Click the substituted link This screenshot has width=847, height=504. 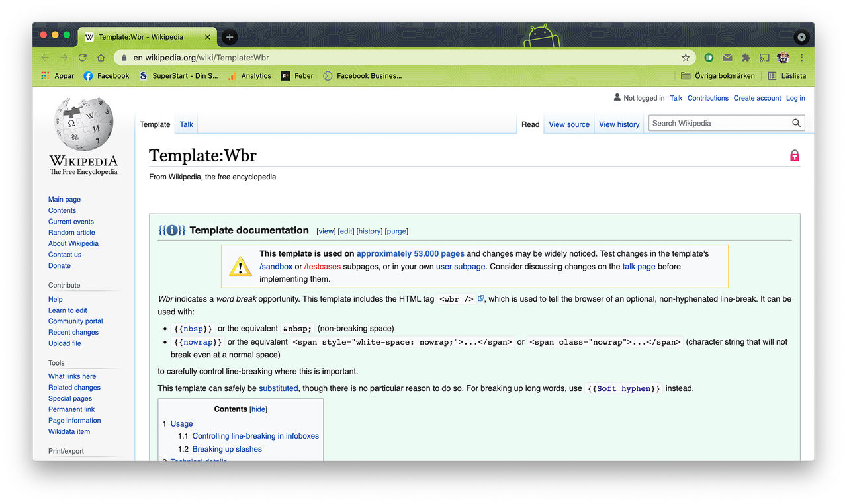click(279, 389)
